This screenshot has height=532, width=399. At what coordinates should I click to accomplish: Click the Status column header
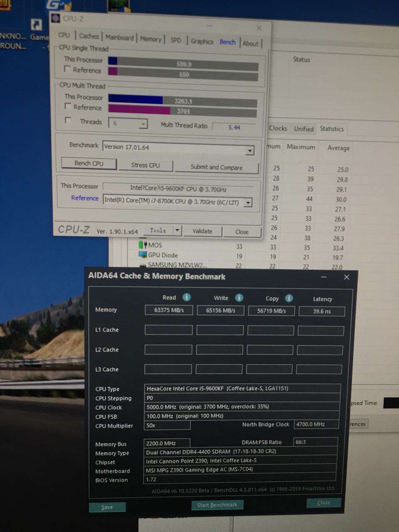[301, 59]
